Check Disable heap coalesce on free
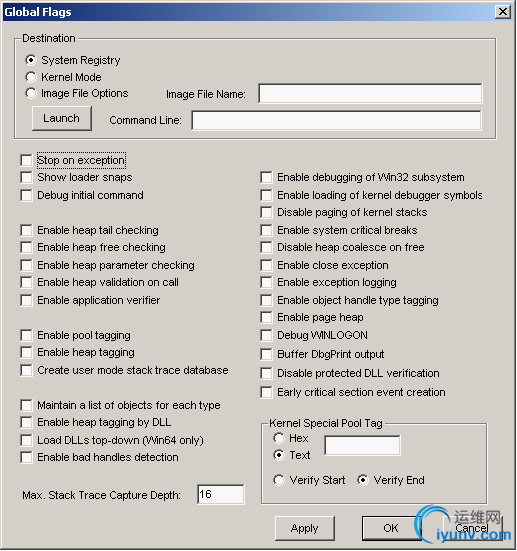This screenshot has height=551, width=517. point(266,247)
